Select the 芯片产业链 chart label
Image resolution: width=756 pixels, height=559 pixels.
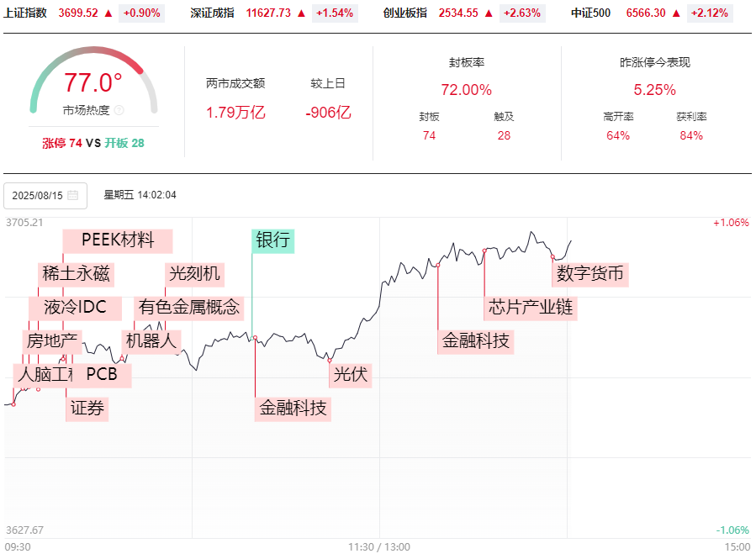[x=531, y=308]
